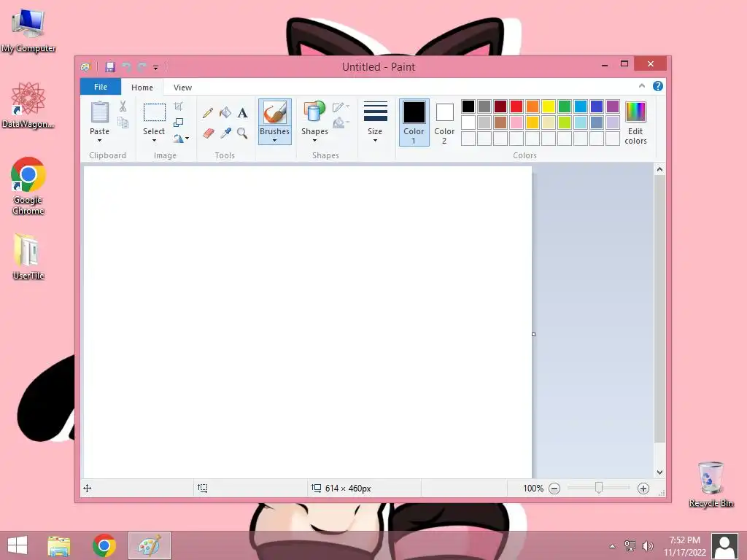Screen dimensions: 747x560
Task: Click the volume speaker tray icon
Action: click(x=648, y=545)
